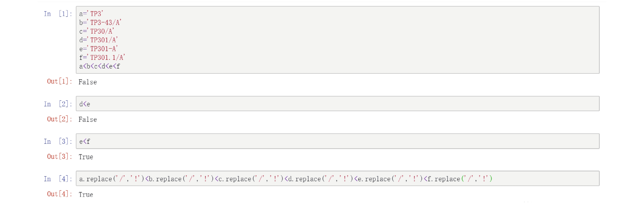Screen dimensions: 644x204
Task: Click the c='TP30/A' code line
Action: tap(96, 31)
